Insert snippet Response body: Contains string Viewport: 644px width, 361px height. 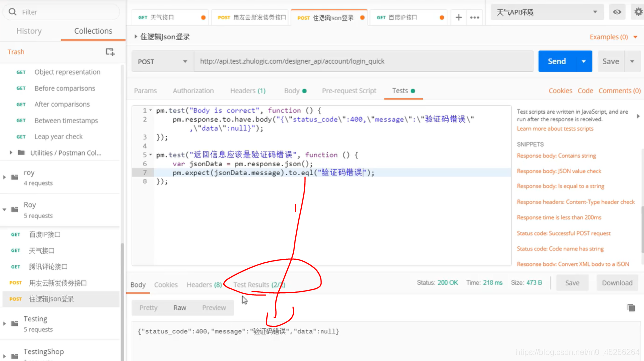(x=556, y=156)
